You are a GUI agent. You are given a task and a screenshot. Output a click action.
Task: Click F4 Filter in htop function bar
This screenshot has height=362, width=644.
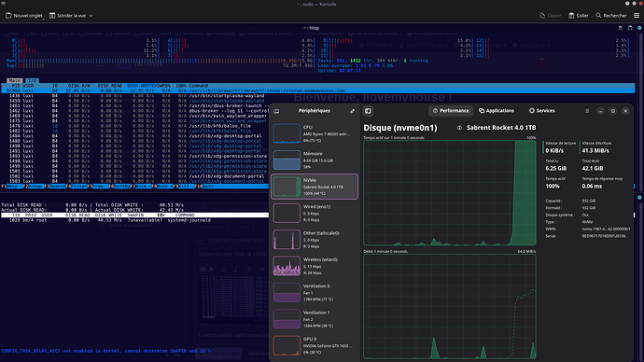pyautogui.click(x=77, y=187)
